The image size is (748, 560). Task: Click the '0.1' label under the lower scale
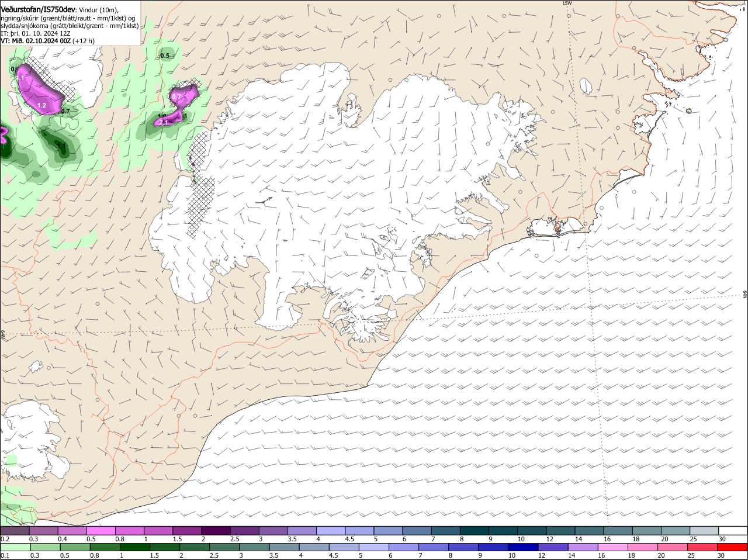pyautogui.click(x=5, y=556)
